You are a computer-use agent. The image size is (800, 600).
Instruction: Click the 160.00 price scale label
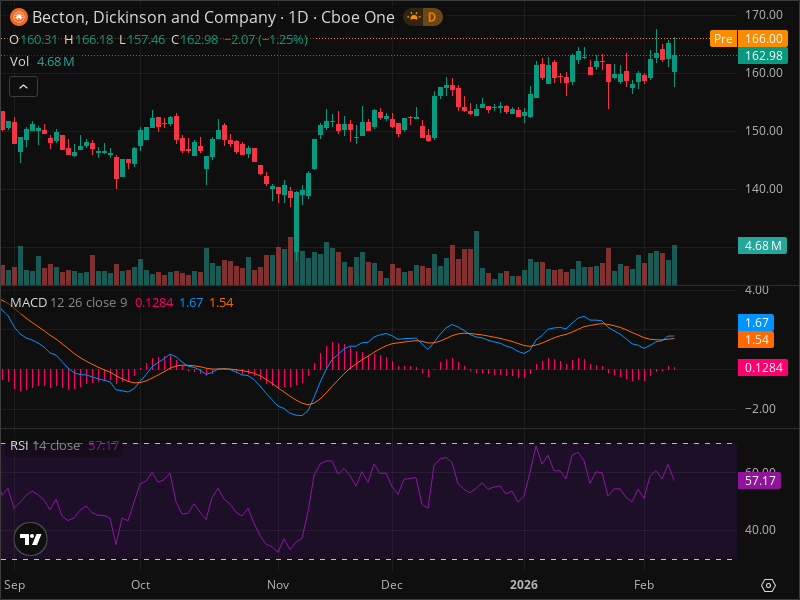click(x=763, y=72)
